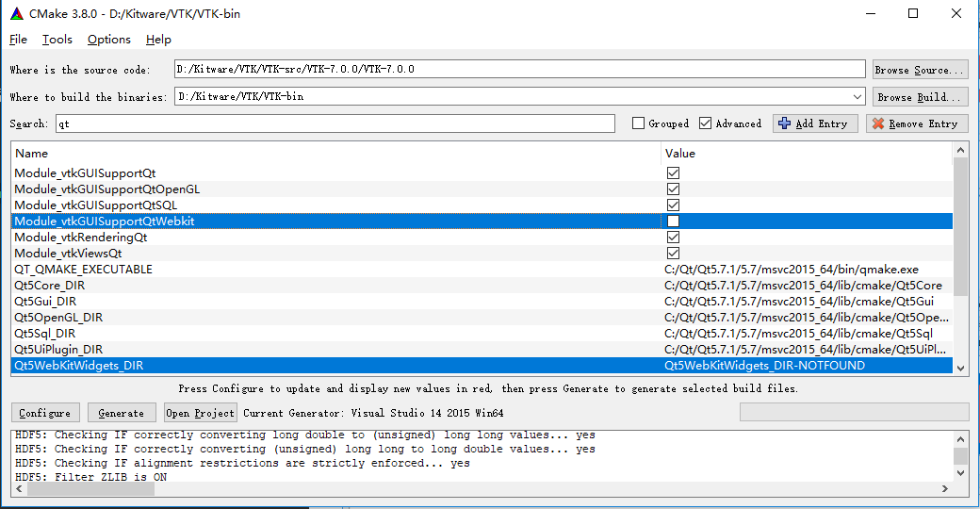This screenshot has width=980, height=509.
Task: Select the Module_vtkViewsQt row name
Action: (x=68, y=254)
